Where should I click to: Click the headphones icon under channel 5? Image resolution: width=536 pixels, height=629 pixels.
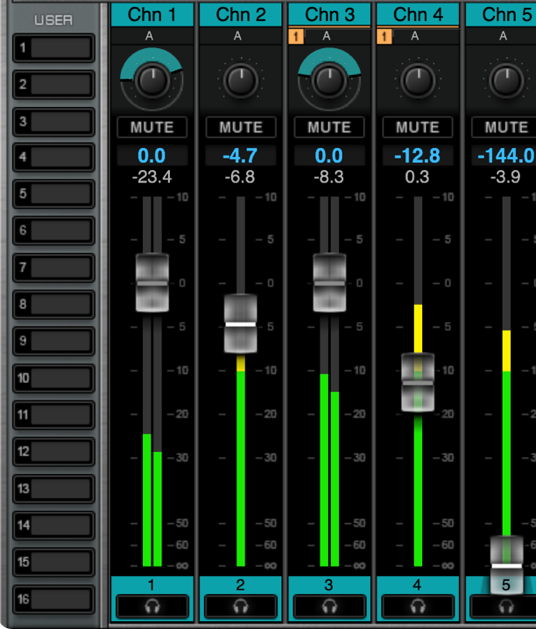pos(506,606)
